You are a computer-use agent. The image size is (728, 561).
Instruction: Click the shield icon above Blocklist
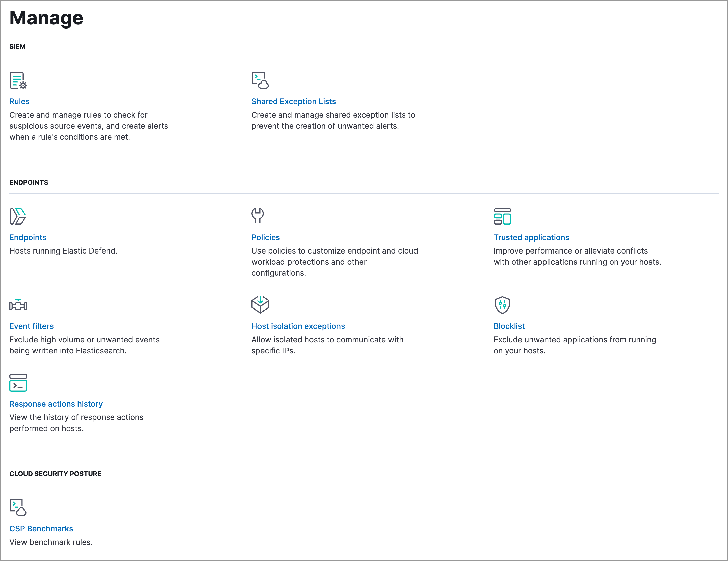pos(503,305)
